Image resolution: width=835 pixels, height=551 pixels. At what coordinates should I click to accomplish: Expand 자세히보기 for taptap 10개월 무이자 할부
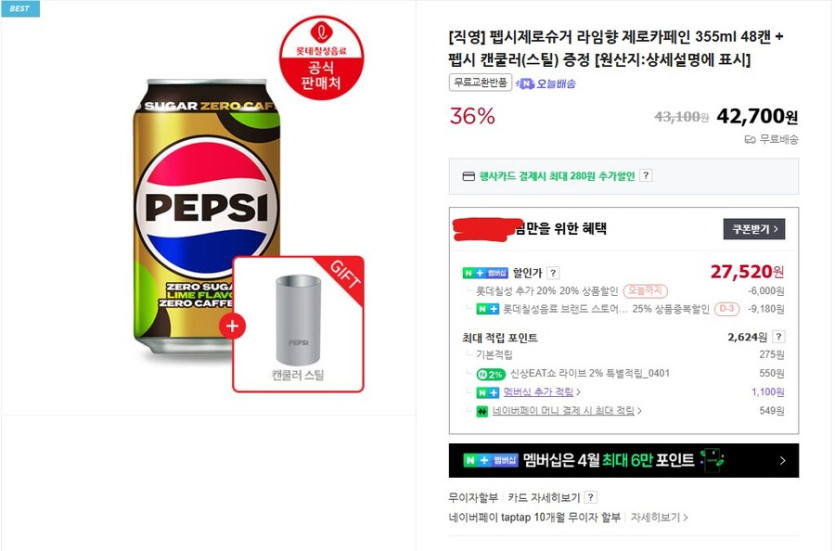click(x=658, y=517)
